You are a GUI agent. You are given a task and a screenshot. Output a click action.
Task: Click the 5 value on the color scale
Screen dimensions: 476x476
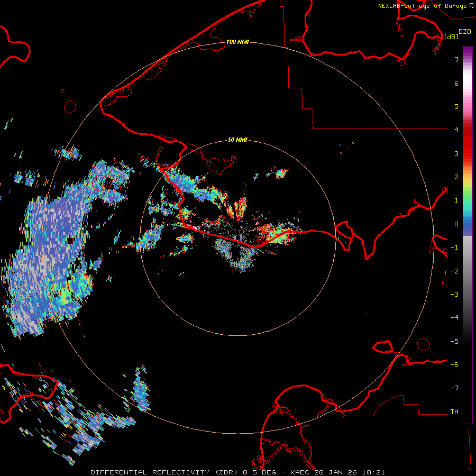(x=456, y=106)
